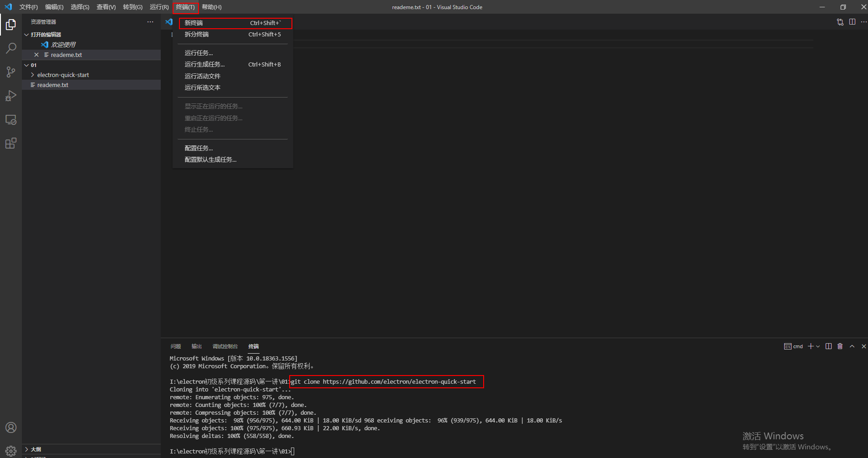This screenshot has height=458, width=868.
Task: Select the 输出 tab in the panel
Action: click(196, 346)
